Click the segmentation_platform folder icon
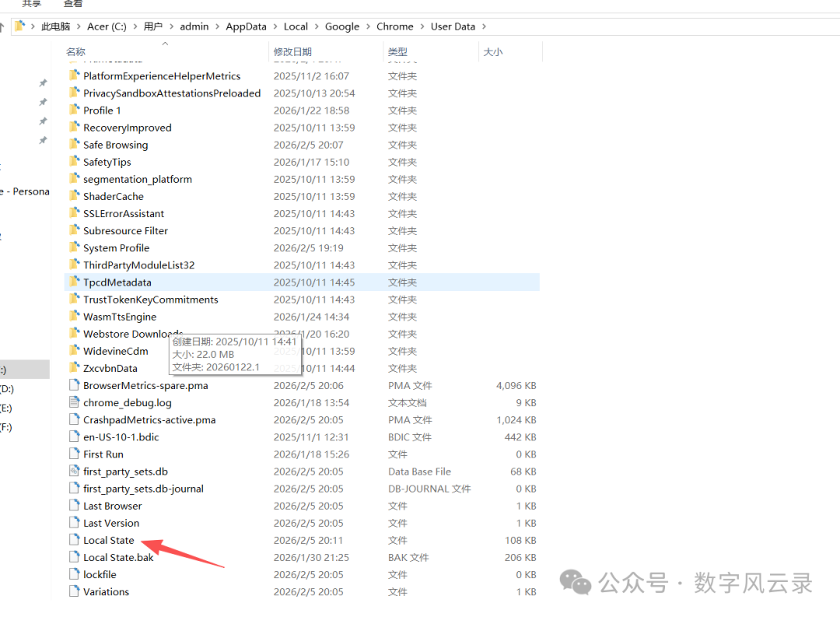The width and height of the screenshot is (840, 617). pyautogui.click(x=74, y=178)
